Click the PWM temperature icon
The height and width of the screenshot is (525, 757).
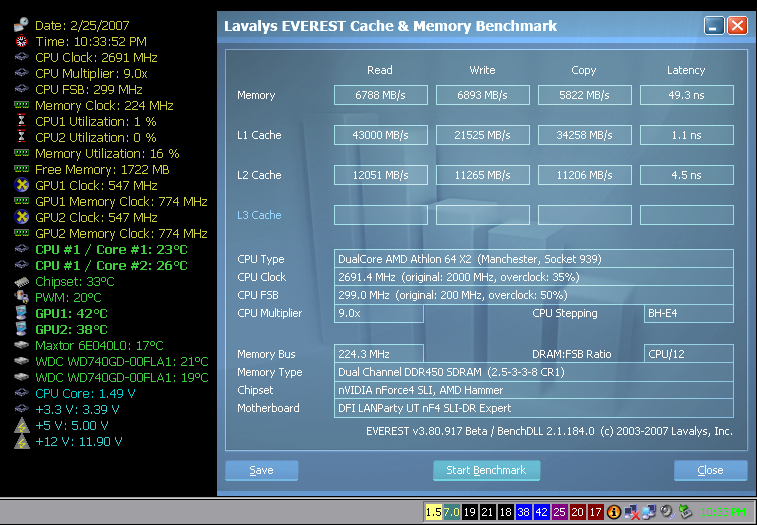21,297
